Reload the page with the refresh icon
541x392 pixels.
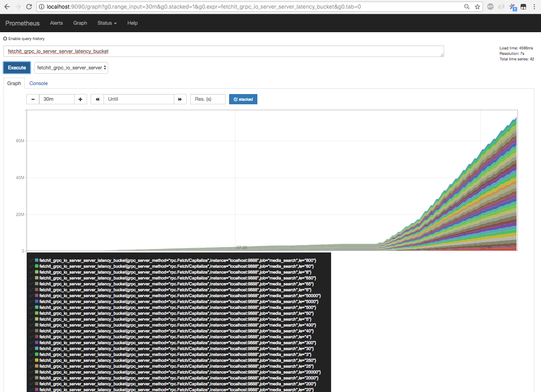click(x=29, y=7)
